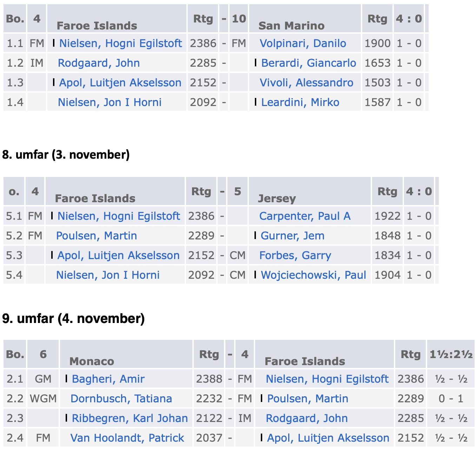Open Poulsen, Martin in the Jersey match
The height and width of the screenshot is (462, 476).
[97, 236]
